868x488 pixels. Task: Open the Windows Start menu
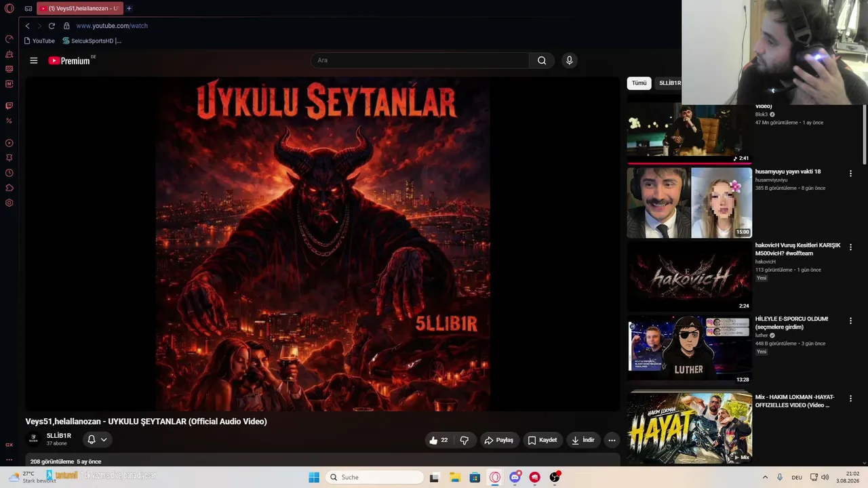click(x=314, y=477)
